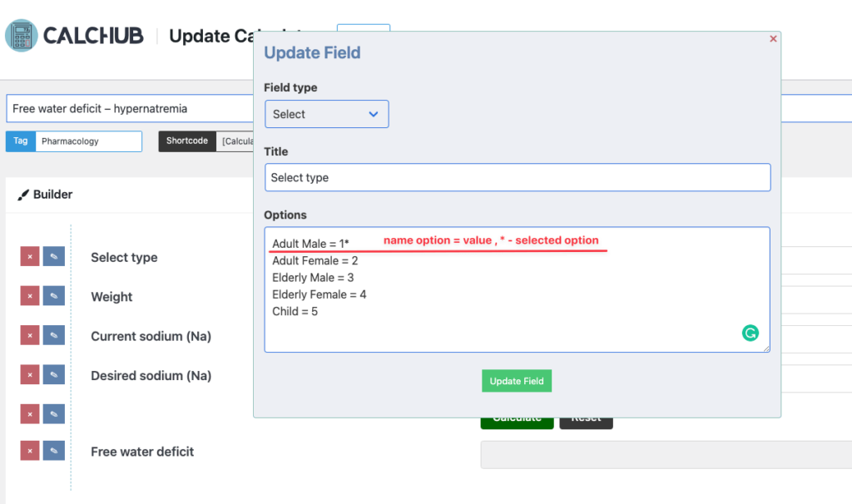This screenshot has height=504, width=852.
Task: Open the Field type dropdown
Action: [326, 114]
